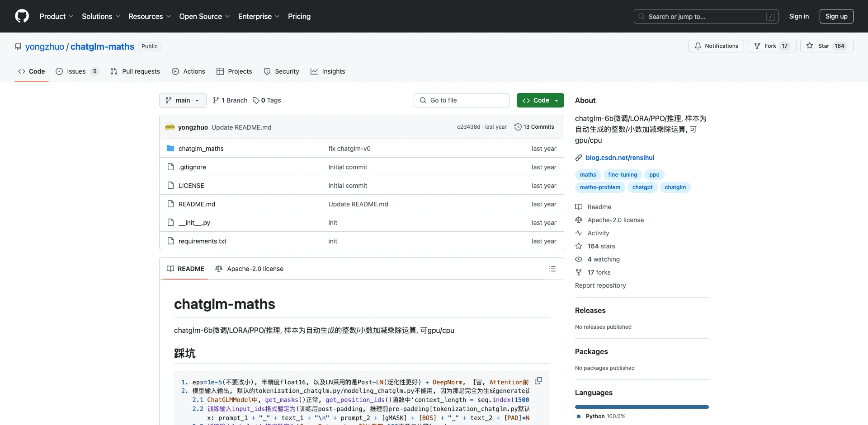
Task: Open the requirements.txt file
Action: 203,241
